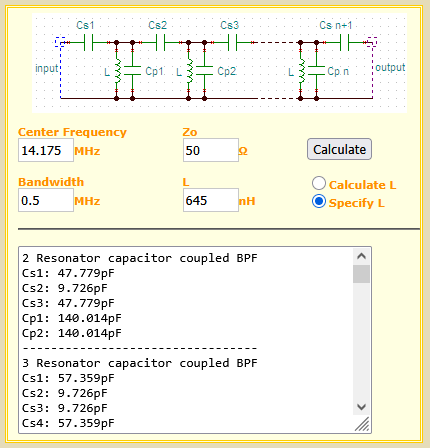
Task: Click the inductor symbol beside Cp2
Action: tap(189, 71)
